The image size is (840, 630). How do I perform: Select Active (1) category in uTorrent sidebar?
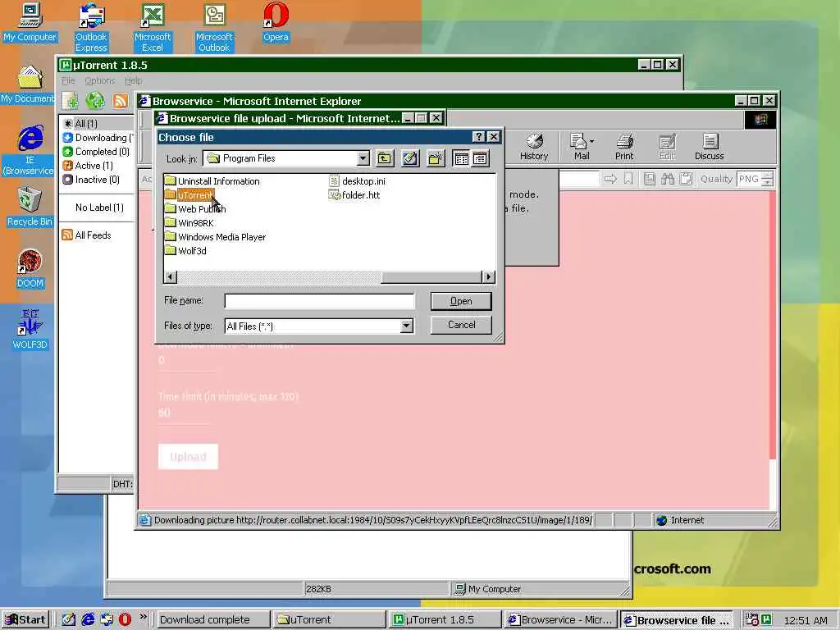coord(88,166)
